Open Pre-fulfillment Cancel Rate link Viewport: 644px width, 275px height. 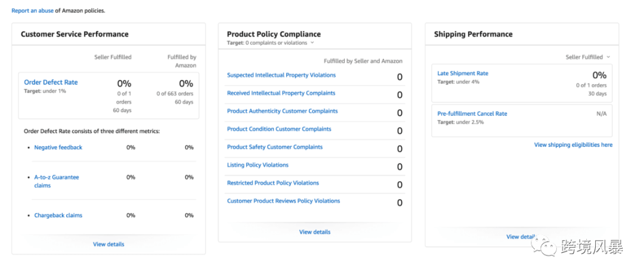point(472,113)
